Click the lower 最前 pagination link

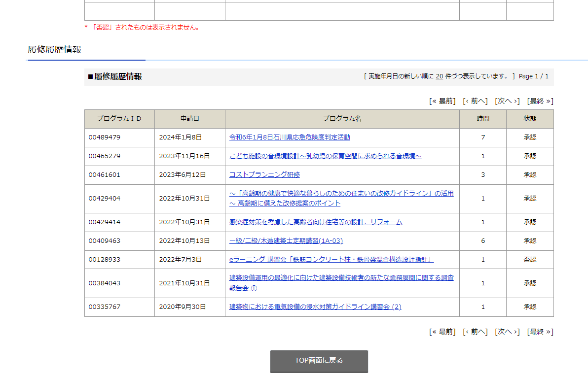point(442,332)
